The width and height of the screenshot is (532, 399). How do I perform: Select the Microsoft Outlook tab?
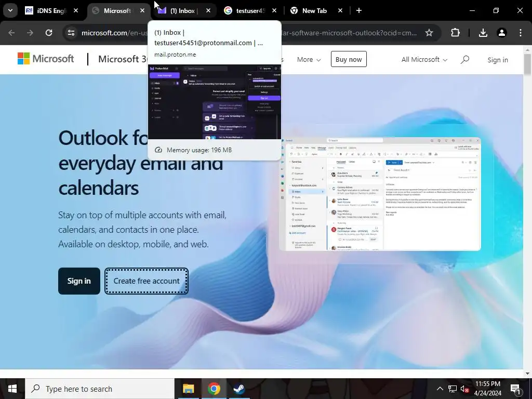[118, 10]
